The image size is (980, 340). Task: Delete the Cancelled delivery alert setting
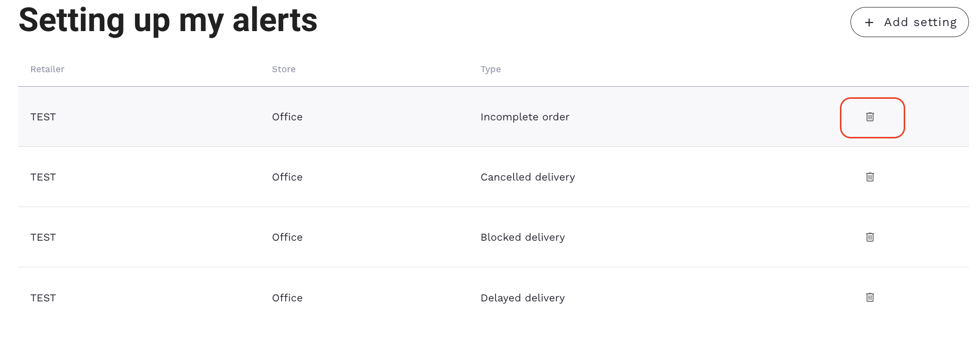870,177
